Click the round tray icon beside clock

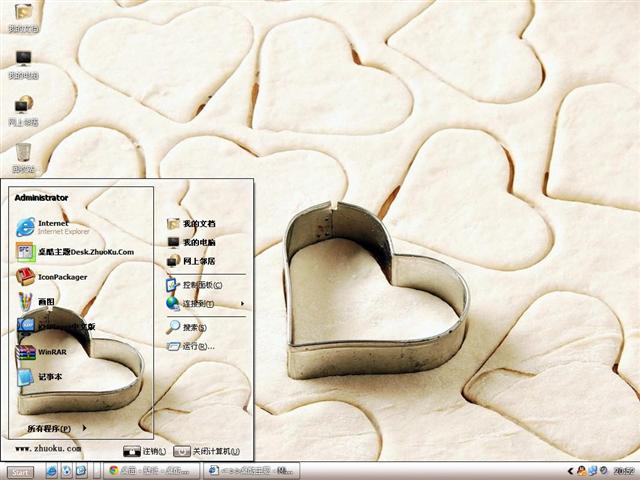tap(603, 471)
